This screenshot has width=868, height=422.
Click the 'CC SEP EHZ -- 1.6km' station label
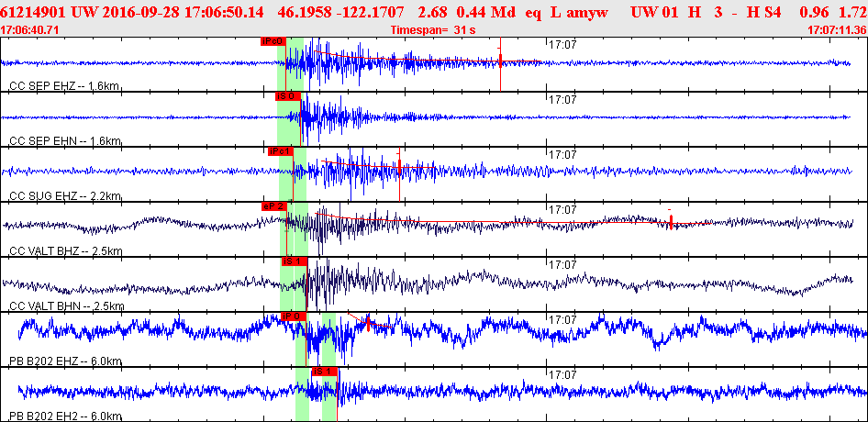[65, 86]
